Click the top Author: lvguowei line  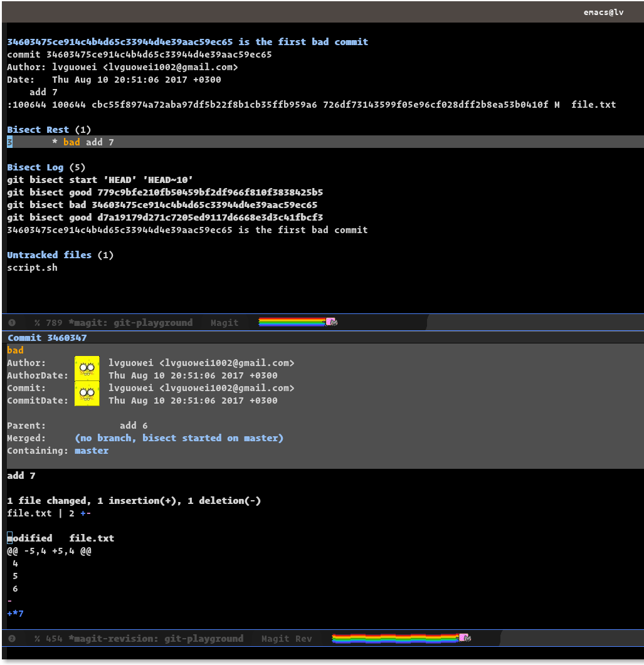point(122,67)
